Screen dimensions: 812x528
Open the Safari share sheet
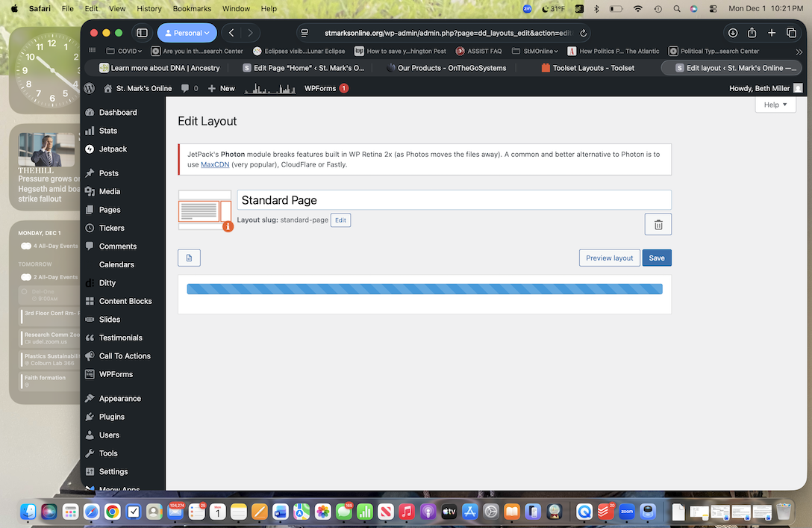tap(752, 33)
